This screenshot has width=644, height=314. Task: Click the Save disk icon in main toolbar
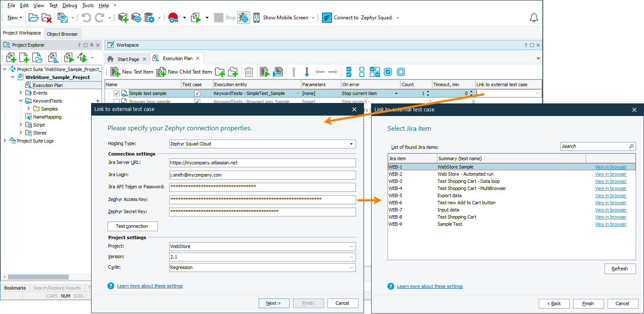(x=63, y=18)
